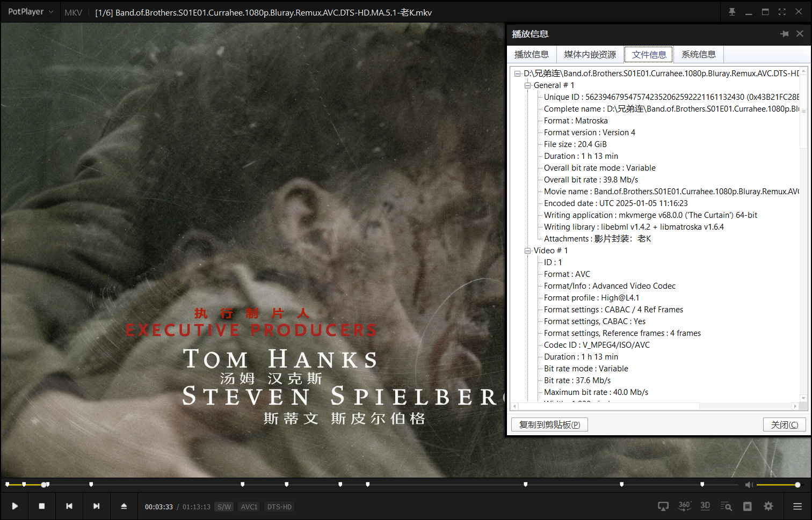Screen dimensions: 812x520
Task: Toggle the S/W decoder indicator
Action: coord(224,507)
